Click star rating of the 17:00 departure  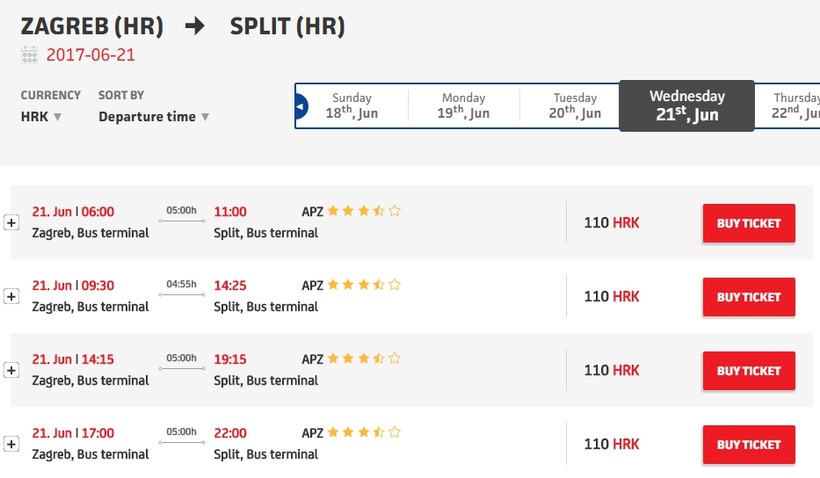pyautogui.click(x=364, y=432)
